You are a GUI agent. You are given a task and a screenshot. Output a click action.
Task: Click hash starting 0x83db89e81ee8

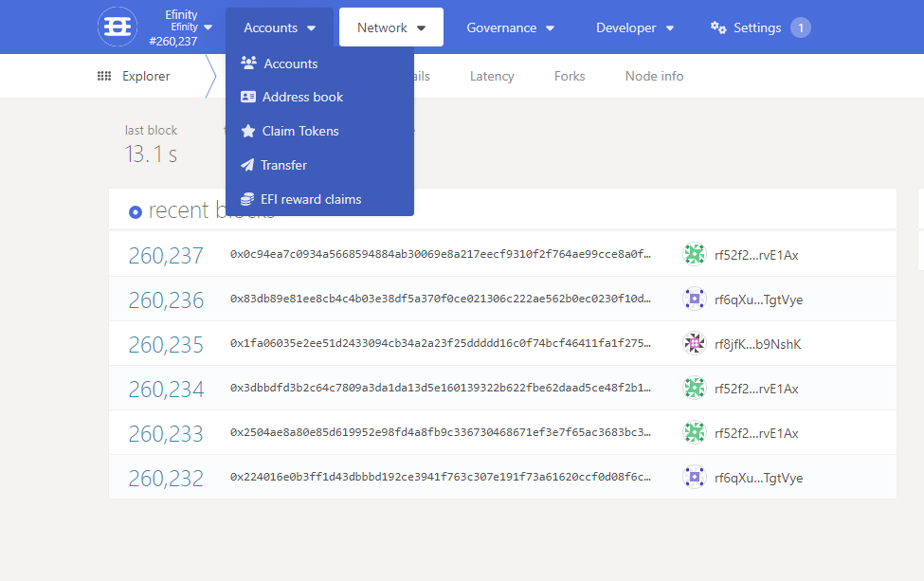pyautogui.click(x=440, y=299)
